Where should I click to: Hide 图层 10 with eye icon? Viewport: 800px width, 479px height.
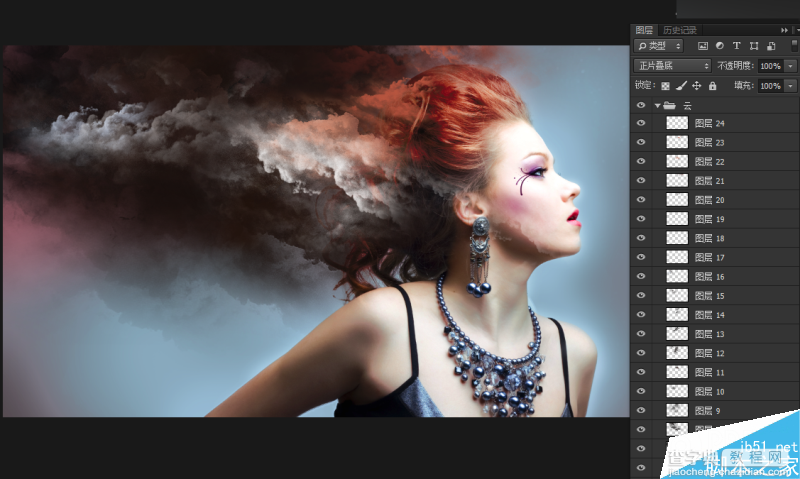click(641, 391)
